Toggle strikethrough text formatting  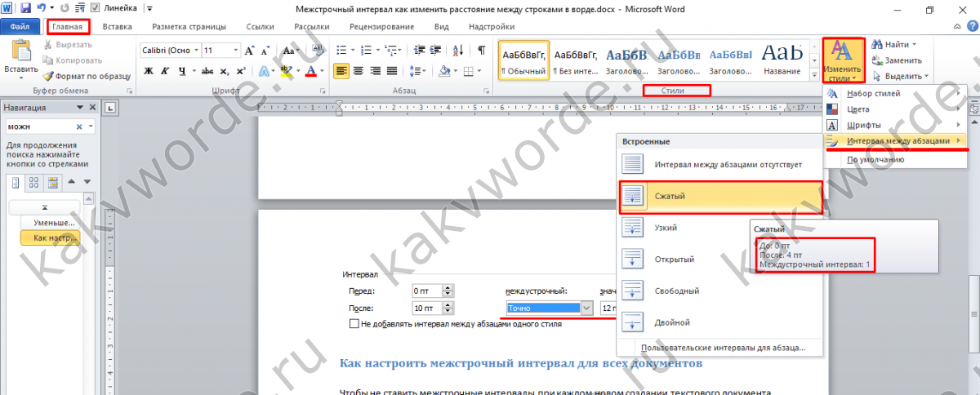point(207,71)
